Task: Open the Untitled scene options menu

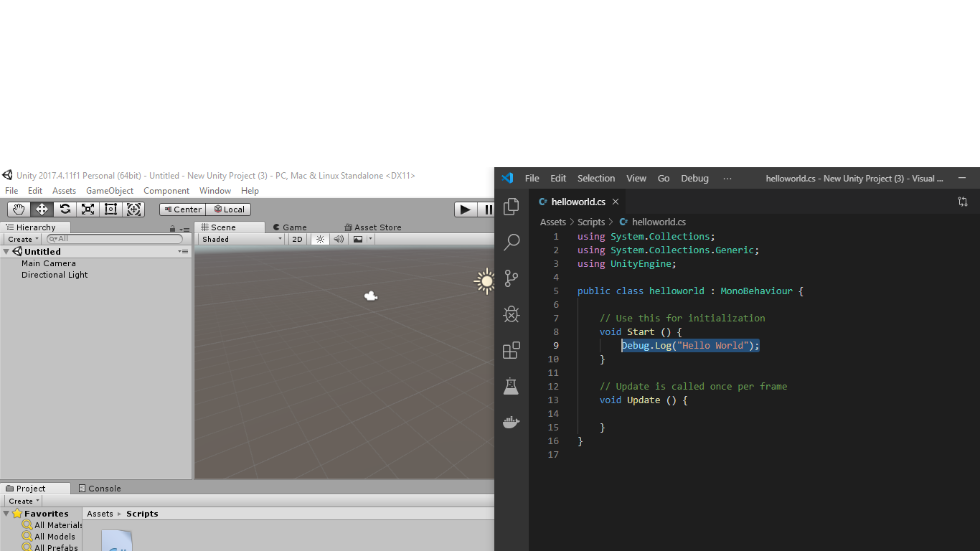Action: [184, 252]
